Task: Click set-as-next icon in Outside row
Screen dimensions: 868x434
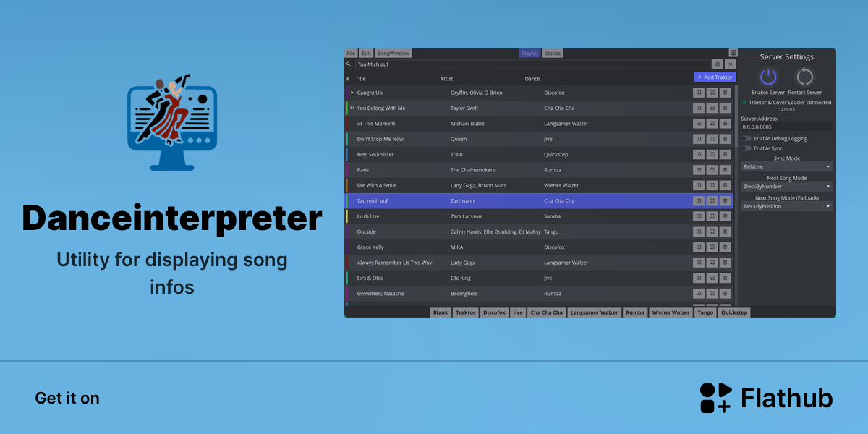Action: coord(712,231)
